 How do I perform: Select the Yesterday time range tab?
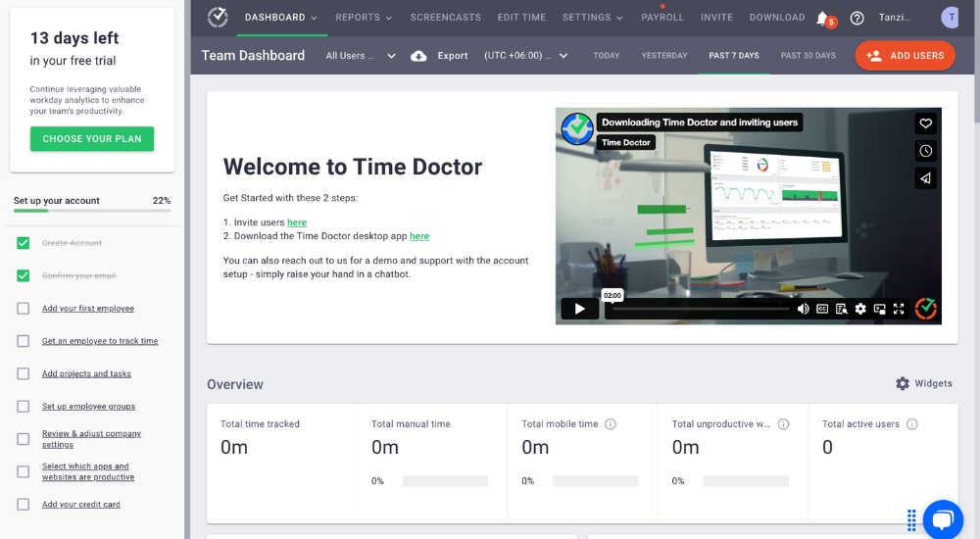tap(663, 56)
